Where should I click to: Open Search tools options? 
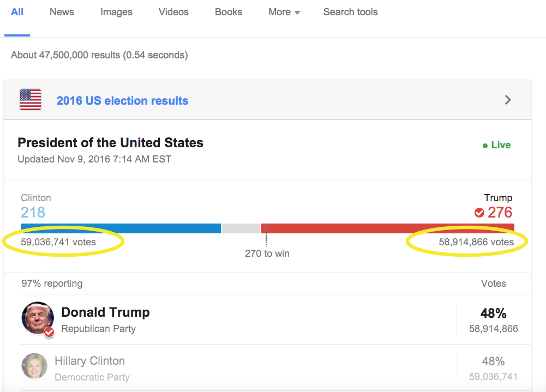click(x=350, y=12)
